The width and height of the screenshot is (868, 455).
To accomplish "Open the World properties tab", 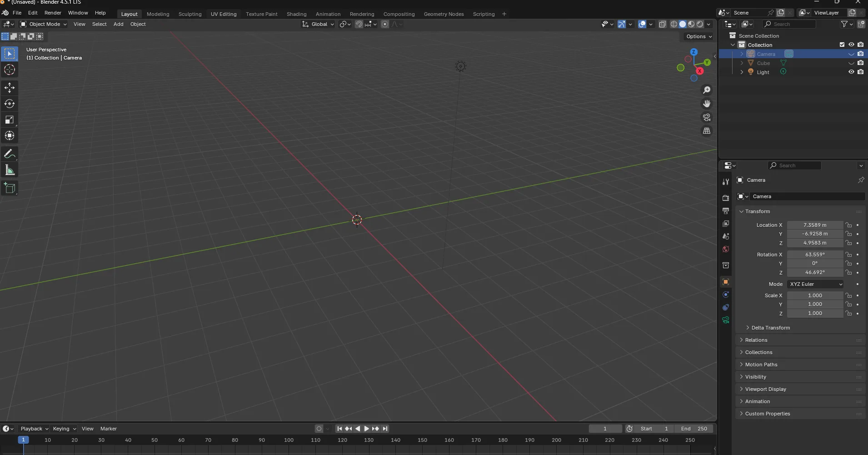I will tap(726, 249).
